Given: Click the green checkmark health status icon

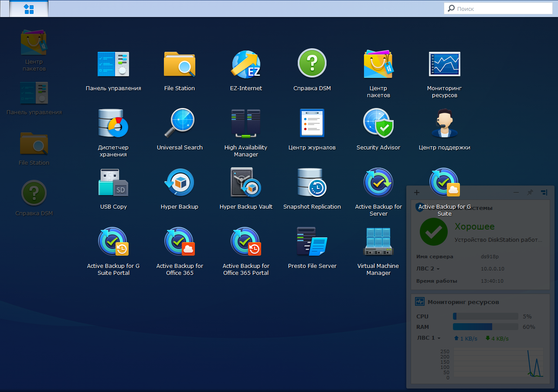Looking at the screenshot, I should coord(434,232).
